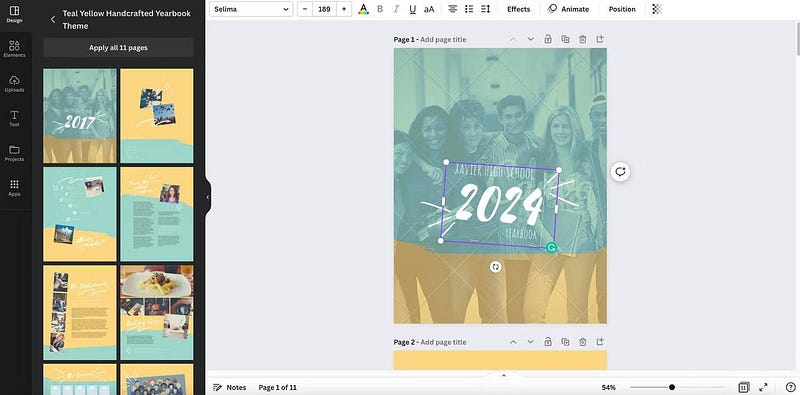Open the Text panel
The image size is (800, 395).
pos(14,118)
